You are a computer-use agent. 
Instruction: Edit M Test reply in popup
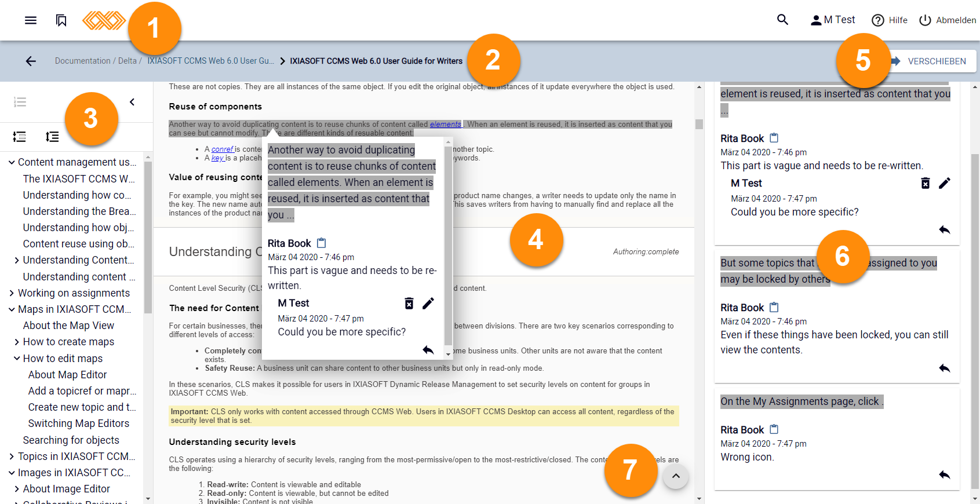pos(428,304)
